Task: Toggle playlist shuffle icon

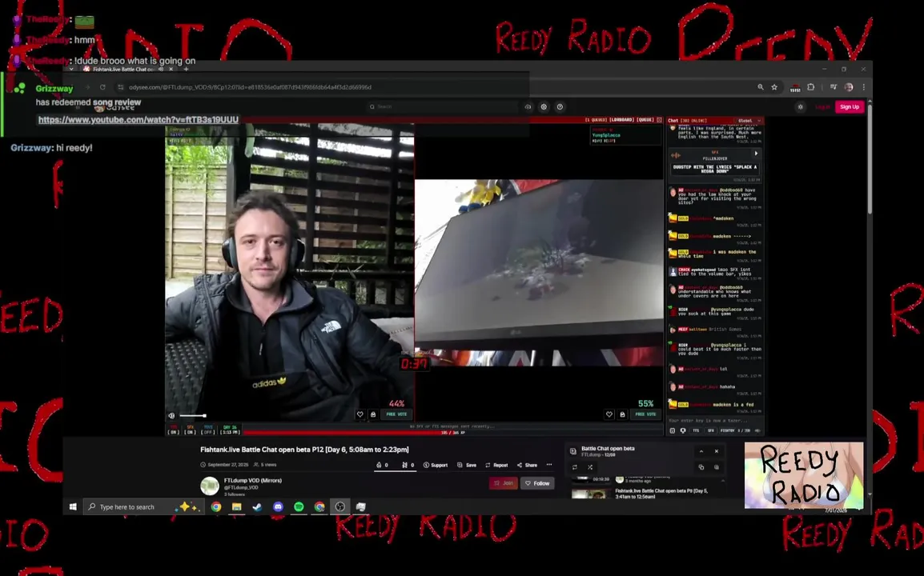Action: 590,467
